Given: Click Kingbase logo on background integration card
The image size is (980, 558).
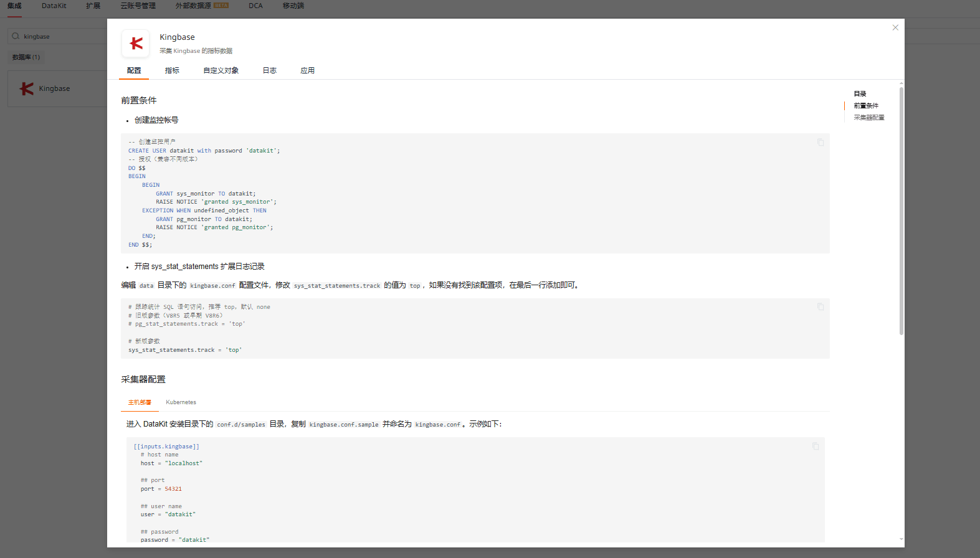Looking at the screenshot, I should click(26, 88).
